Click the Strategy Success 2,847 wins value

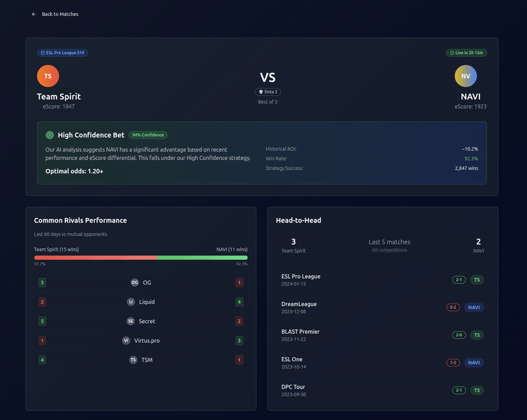466,169
